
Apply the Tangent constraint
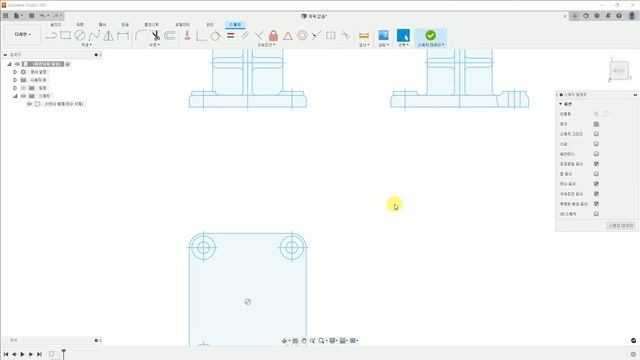(x=216, y=36)
